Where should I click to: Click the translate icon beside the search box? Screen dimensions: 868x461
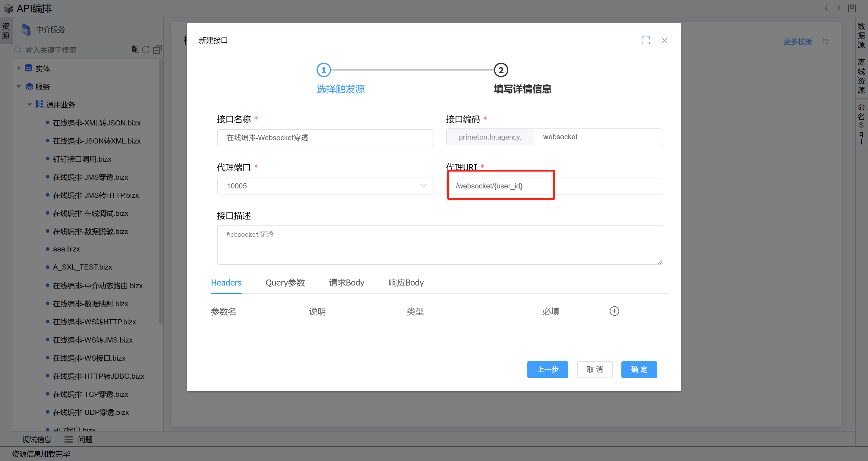click(x=135, y=49)
